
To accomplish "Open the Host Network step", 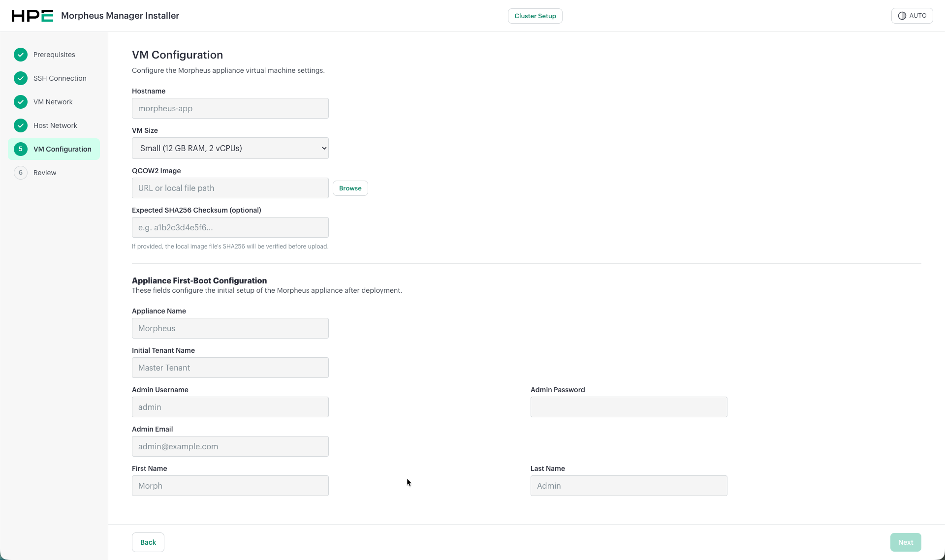I will click(55, 125).
